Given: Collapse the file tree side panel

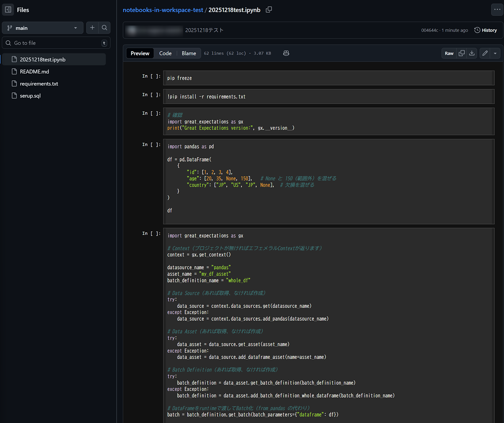Looking at the screenshot, I should 8,10.
